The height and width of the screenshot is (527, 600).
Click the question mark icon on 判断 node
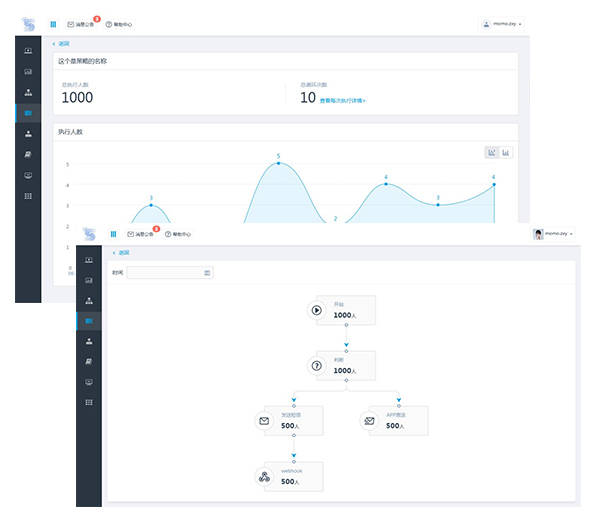tap(317, 366)
